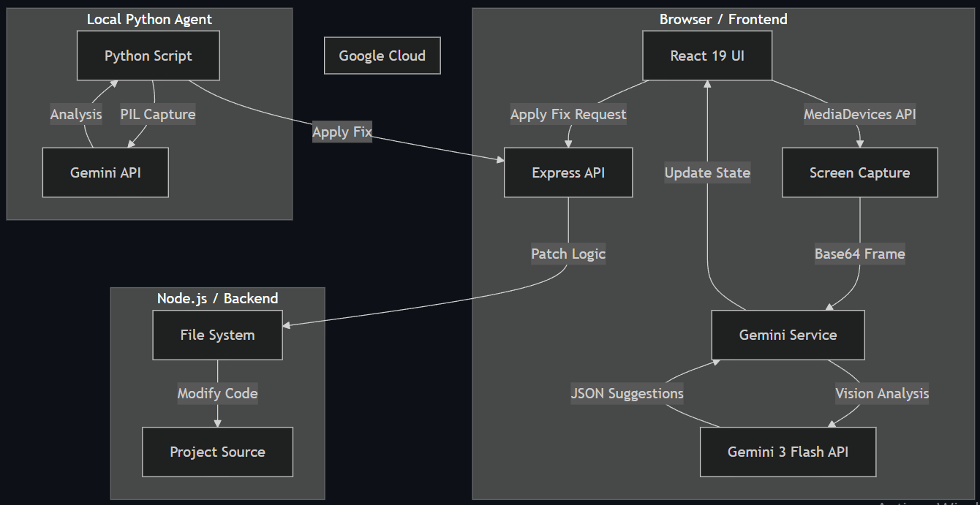Click the Python Script node
The width and height of the screenshot is (980, 505).
[x=148, y=56]
